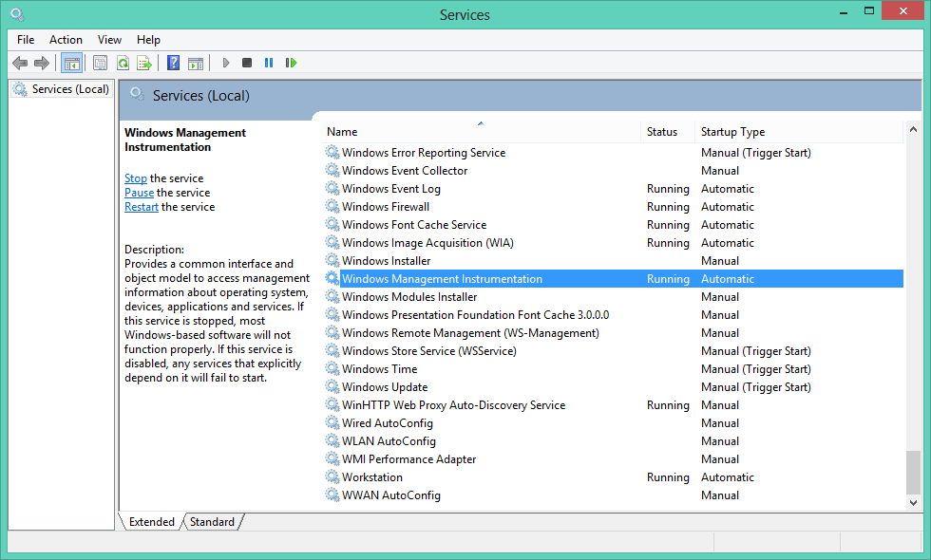Image resolution: width=931 pixels, height=560 pixels.
Task: Click the Pause Service toolbar icon
Action: coord(269,63)
